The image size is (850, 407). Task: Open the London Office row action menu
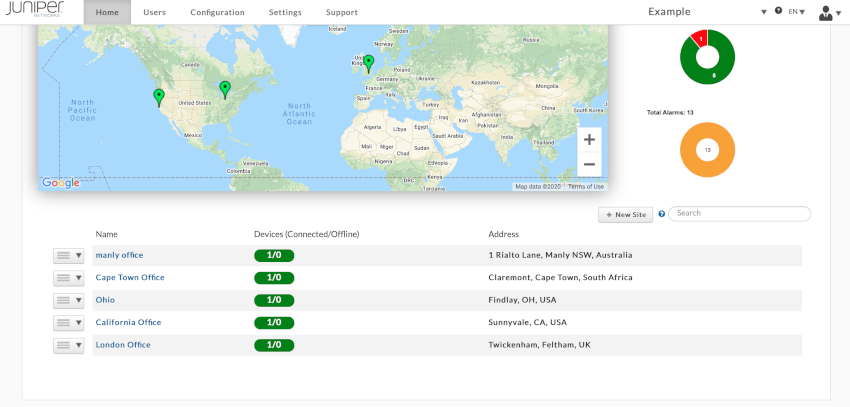click(x=68, y=345)
